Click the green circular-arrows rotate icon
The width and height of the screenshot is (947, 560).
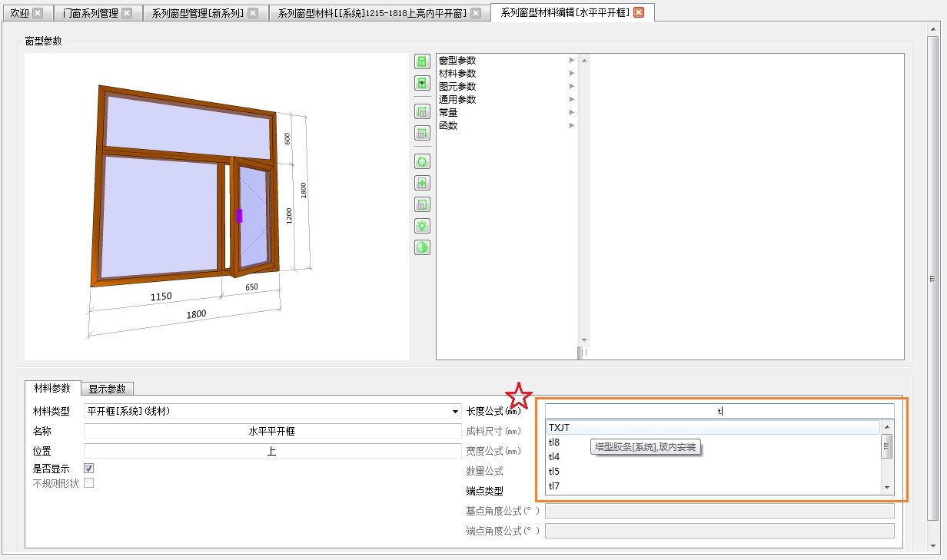click(422, 161)
